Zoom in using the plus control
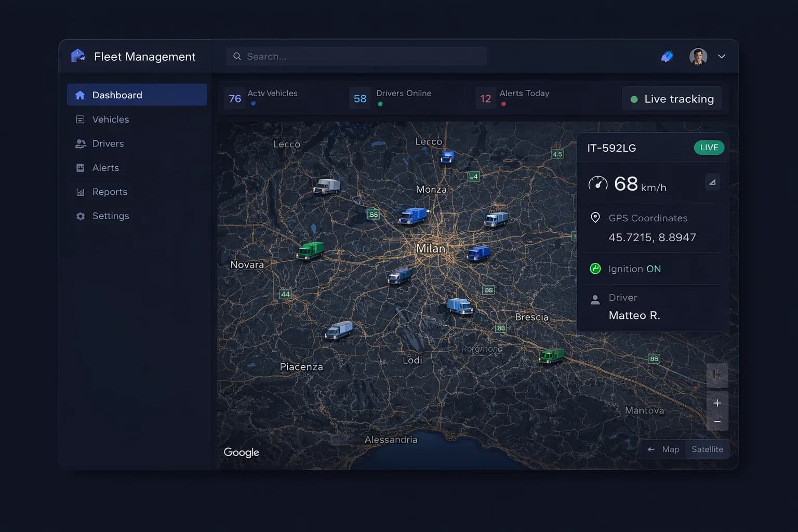 coord(717,403)
